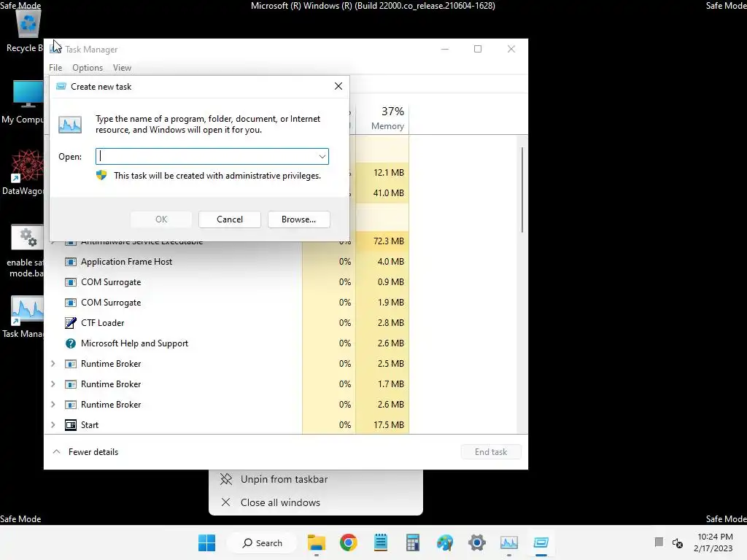Open Calculator from the taskbar
This screenshot has height=560, width=747.
(x=413, y=542)
